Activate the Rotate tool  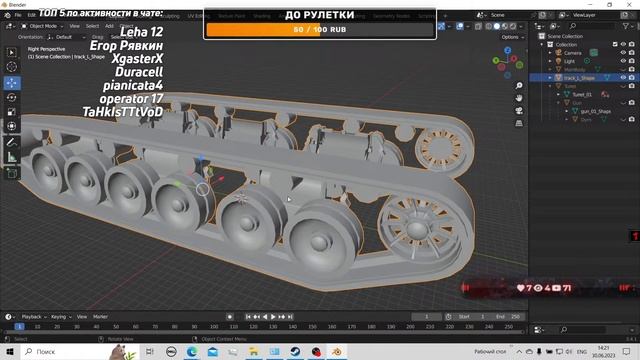[11, 98]
